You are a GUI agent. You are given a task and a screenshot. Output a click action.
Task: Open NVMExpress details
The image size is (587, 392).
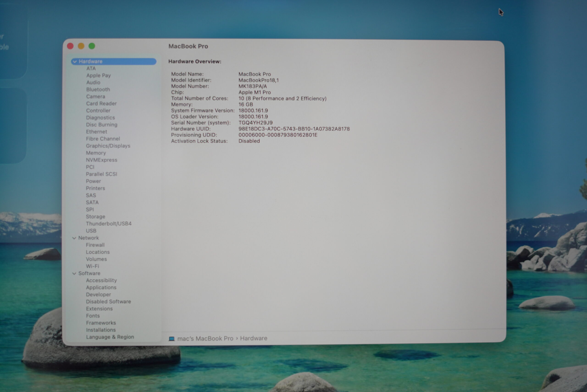pos(102,160)
